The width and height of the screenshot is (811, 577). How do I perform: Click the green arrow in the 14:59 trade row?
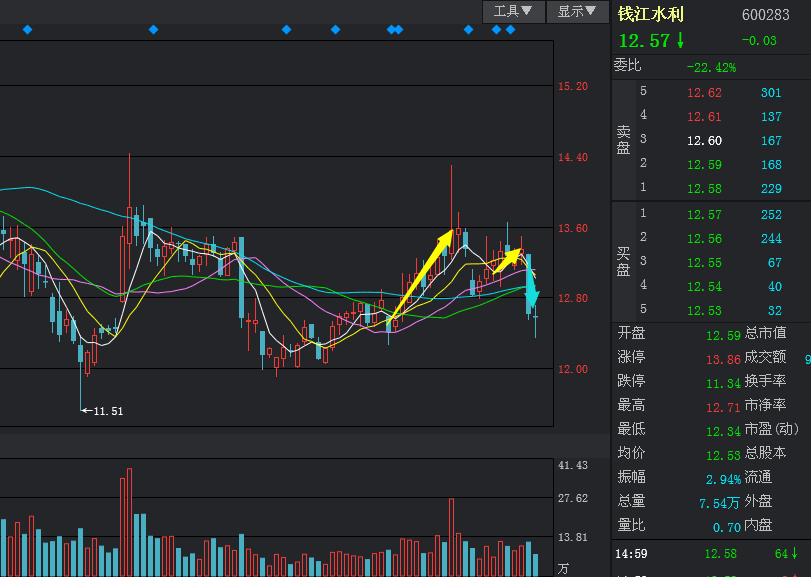point(794,553)
